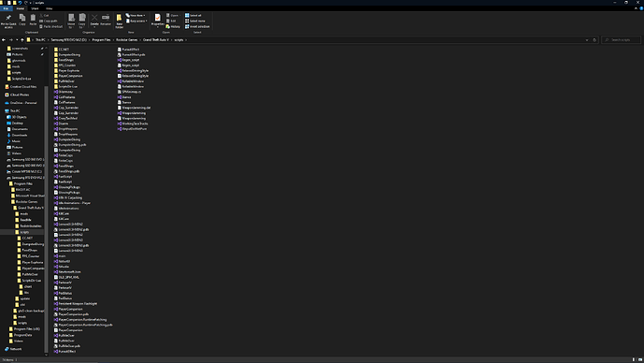
Task: Click Cut in Clipboard group
Action: coord(44,15)
